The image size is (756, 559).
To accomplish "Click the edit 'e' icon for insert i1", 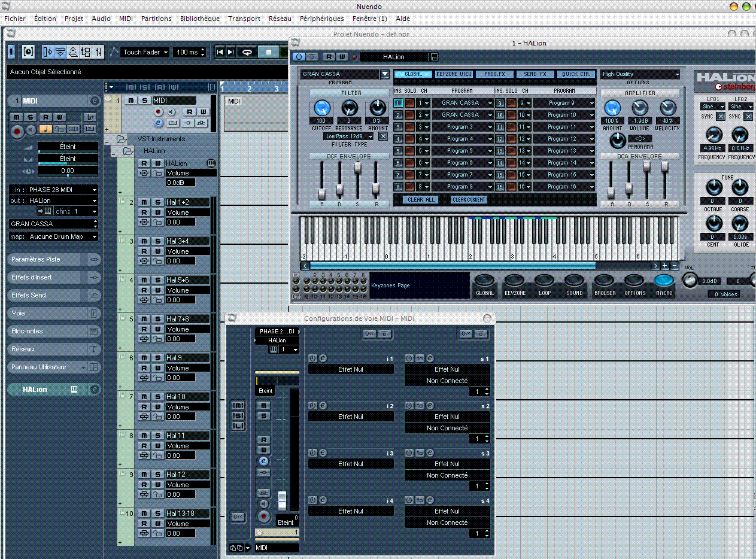I will (322, 358).
